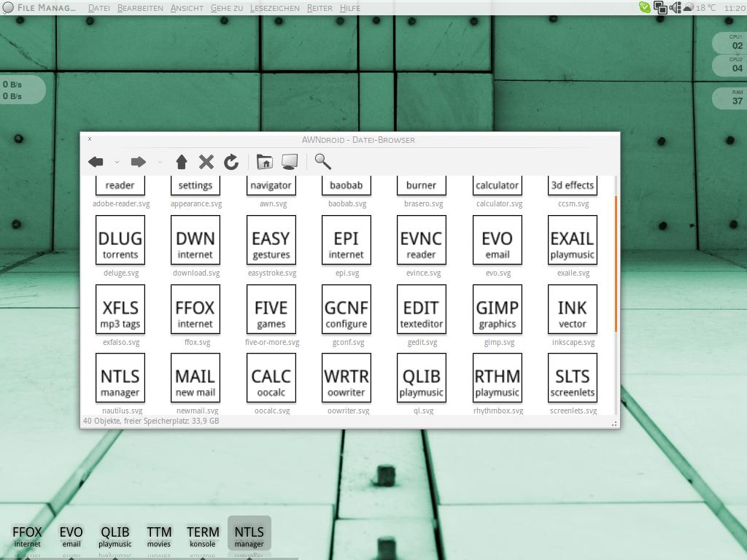Select the GCNF configure icon file
The height and width of the screenshot is (560, 747).
click(347, 309)
